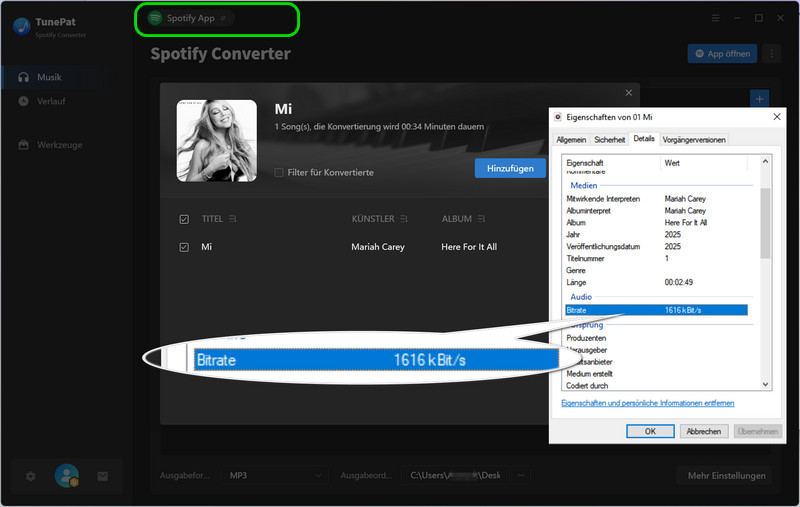800x507 pixels.
Task: Select the highlighted Bitrate row in the list
Action: (657, 310)
